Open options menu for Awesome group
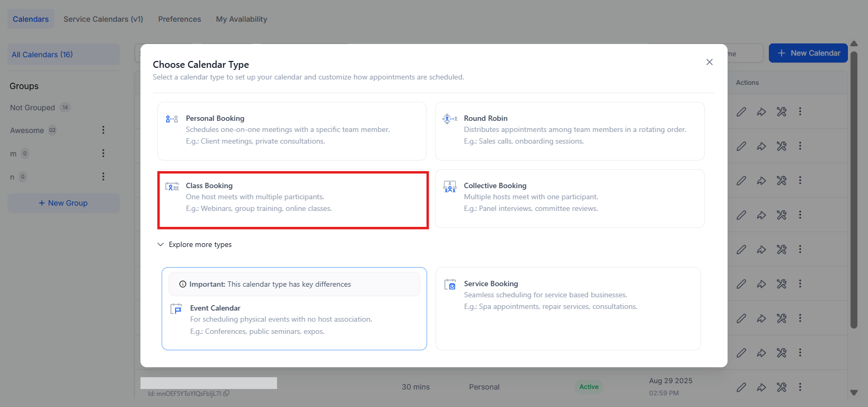The height and width of the screenshot is (407, 868). [x=103, y=130]
